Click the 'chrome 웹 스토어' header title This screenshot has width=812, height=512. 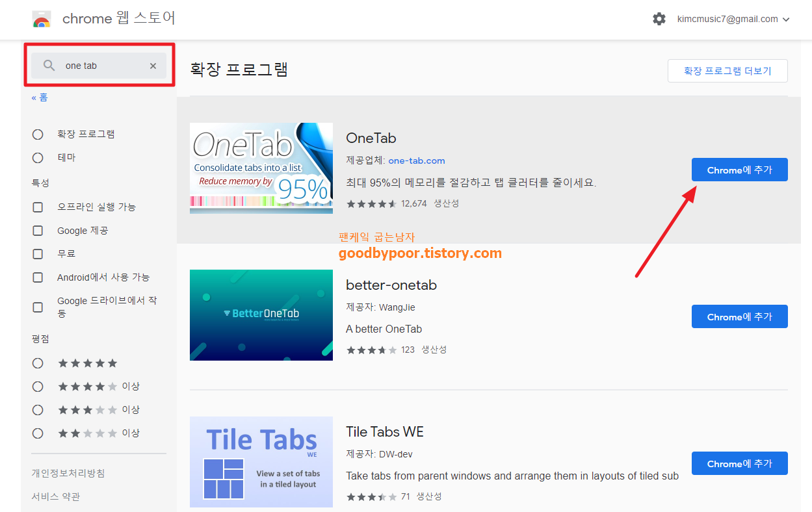pyautogui.click(x=119, y=18)
